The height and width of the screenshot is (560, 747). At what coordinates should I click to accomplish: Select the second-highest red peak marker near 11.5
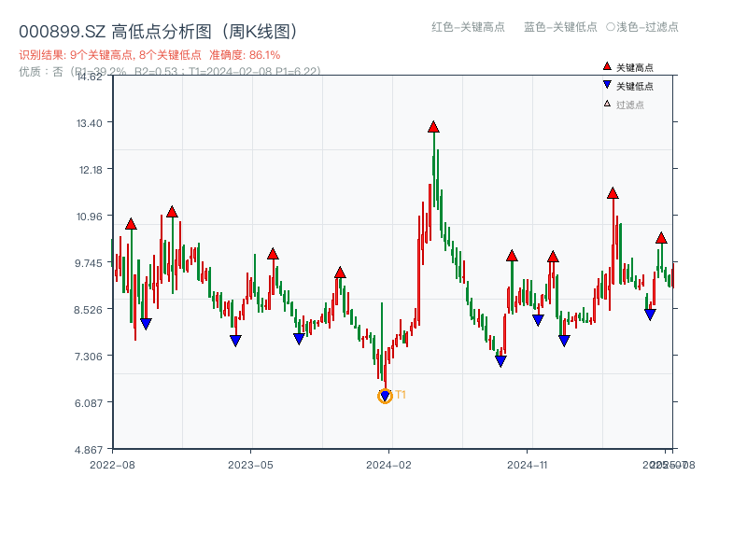coord(613,193)
